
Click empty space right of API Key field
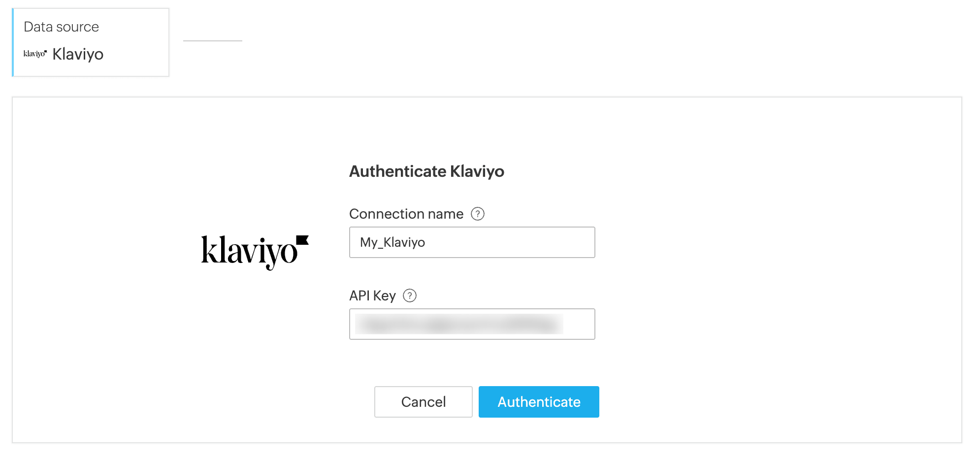(x=739, y=324)
